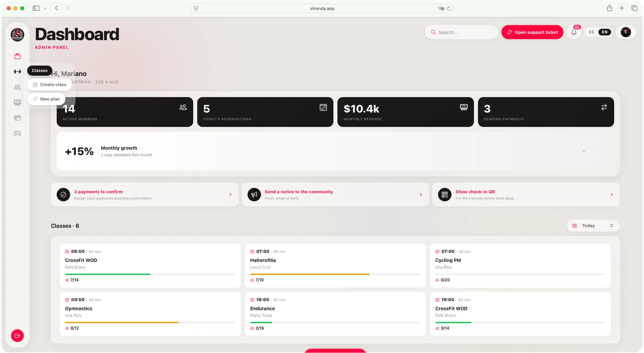The height and width of the screenshot is (353, 644).
Task: Click the Open support ticket button
Action: pos(532,32)
